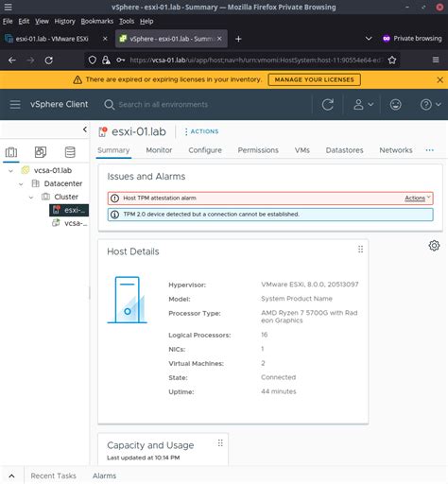The width and height of the screenshot is (448, 484).
Task: Open the Datastores tab
Action: tap(344, 150)
